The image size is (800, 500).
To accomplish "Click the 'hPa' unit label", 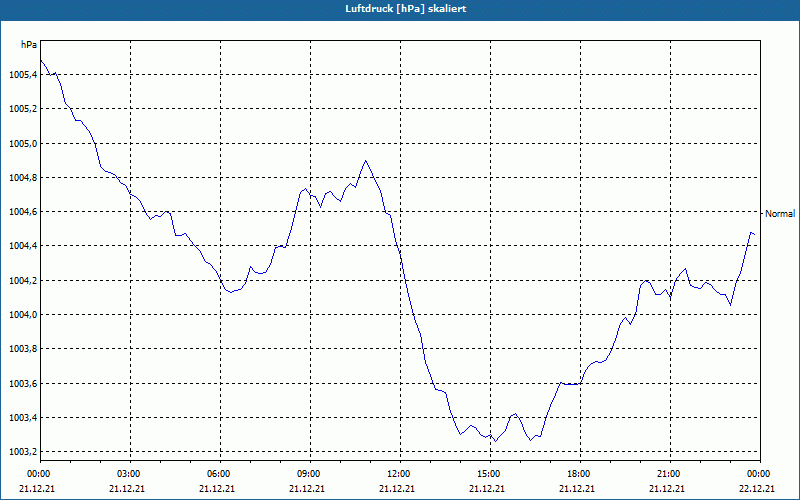I will tap(29, 45).
